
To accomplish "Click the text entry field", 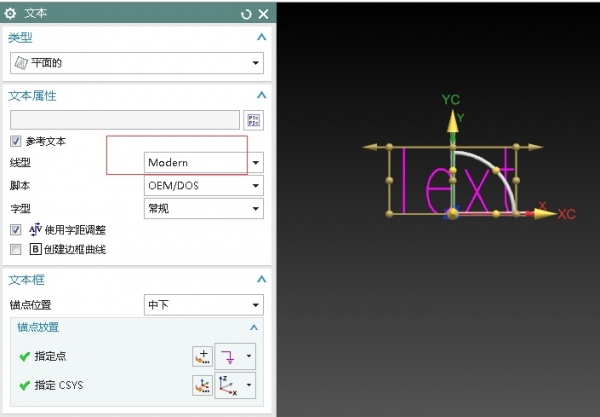I will (125, 120).
